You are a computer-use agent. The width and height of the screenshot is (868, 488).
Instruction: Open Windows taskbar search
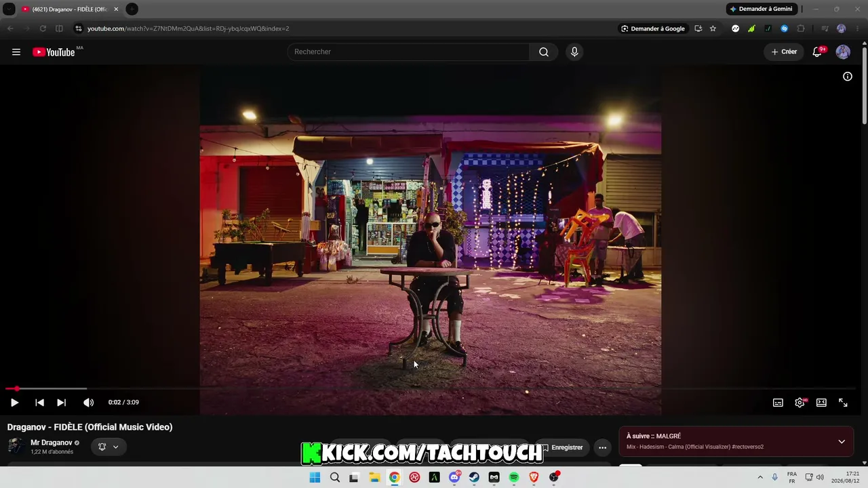pos(335,477)
